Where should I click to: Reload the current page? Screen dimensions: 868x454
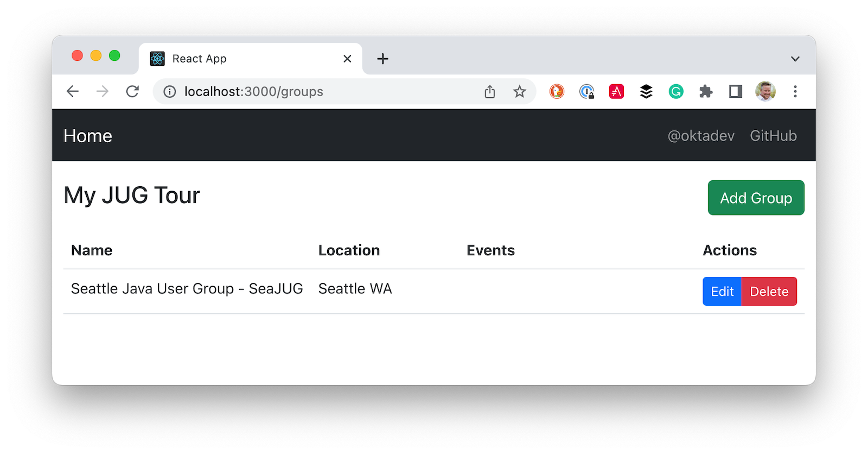(132, 92)
